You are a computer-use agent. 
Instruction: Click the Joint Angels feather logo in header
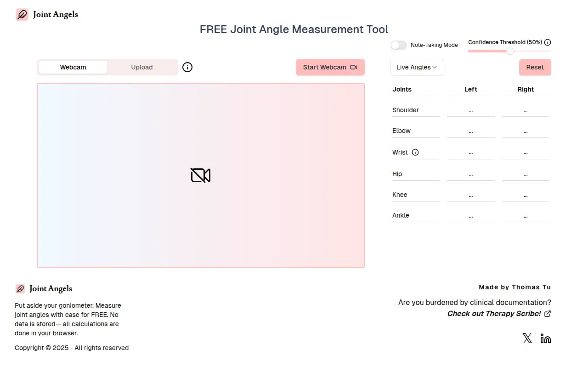pyautogui.click(x=22, y=15)
